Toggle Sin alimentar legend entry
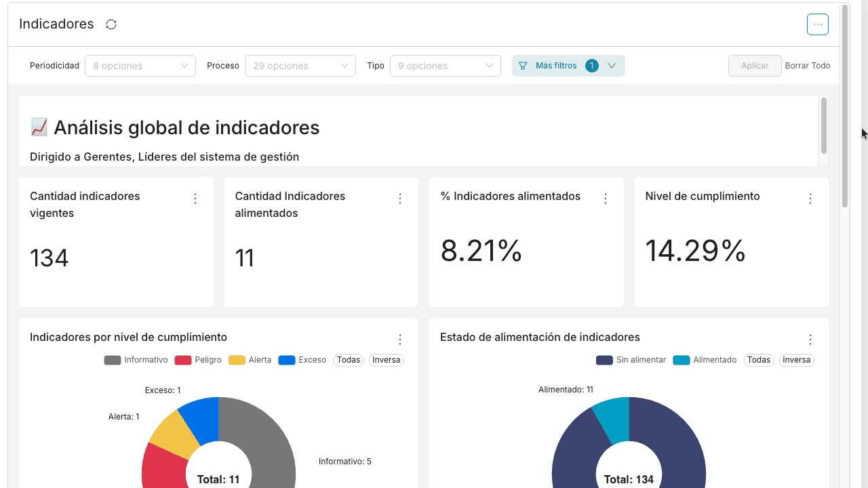This screenshot has width=868, height=488. (x=631, y=360)
